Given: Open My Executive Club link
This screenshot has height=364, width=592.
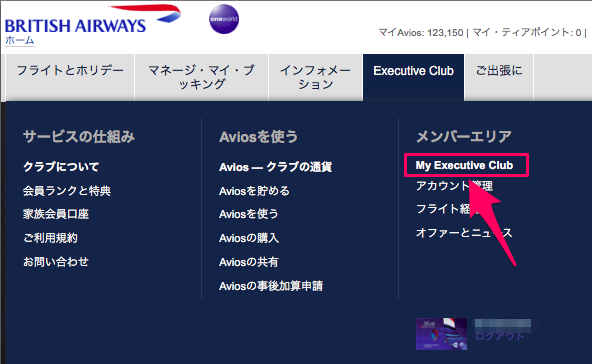Looking at the screenshot, I should [x=464, y=165].
